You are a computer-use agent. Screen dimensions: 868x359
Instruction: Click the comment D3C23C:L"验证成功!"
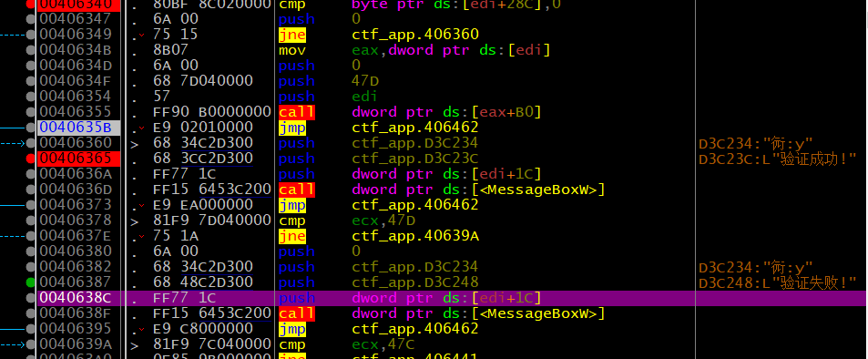point(778,159)
